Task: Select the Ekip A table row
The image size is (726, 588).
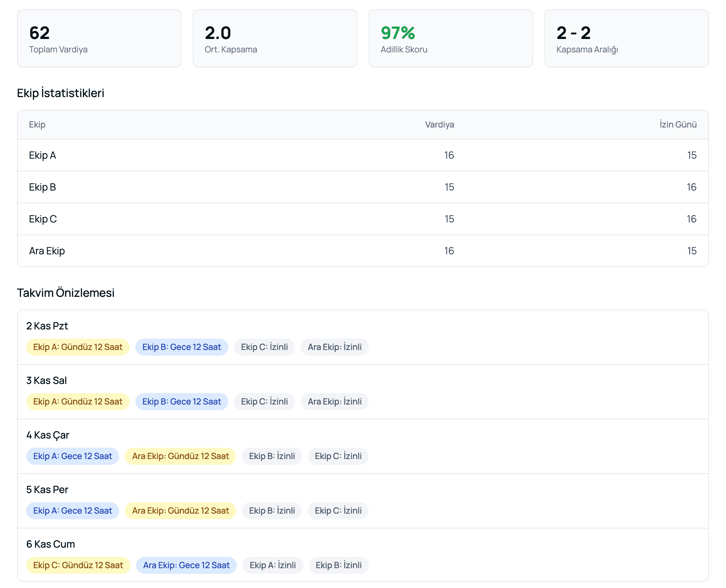Action: [x=363, y=155]
